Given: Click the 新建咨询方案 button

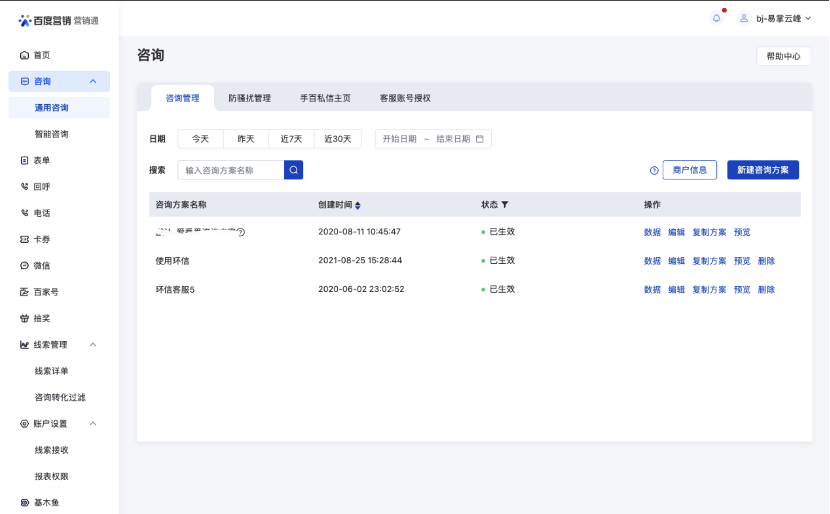Looking at the screenshot, I should pyautogui.click(x=762, y=170).
